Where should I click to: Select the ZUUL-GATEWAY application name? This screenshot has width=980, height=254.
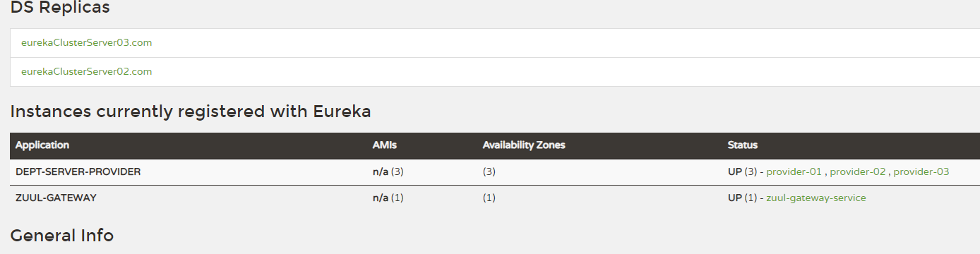coord(56,198)
